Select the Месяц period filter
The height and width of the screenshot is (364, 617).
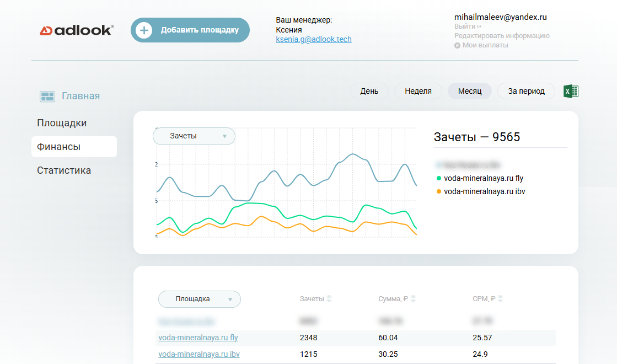pyautogui.click(x=469, y=91)
